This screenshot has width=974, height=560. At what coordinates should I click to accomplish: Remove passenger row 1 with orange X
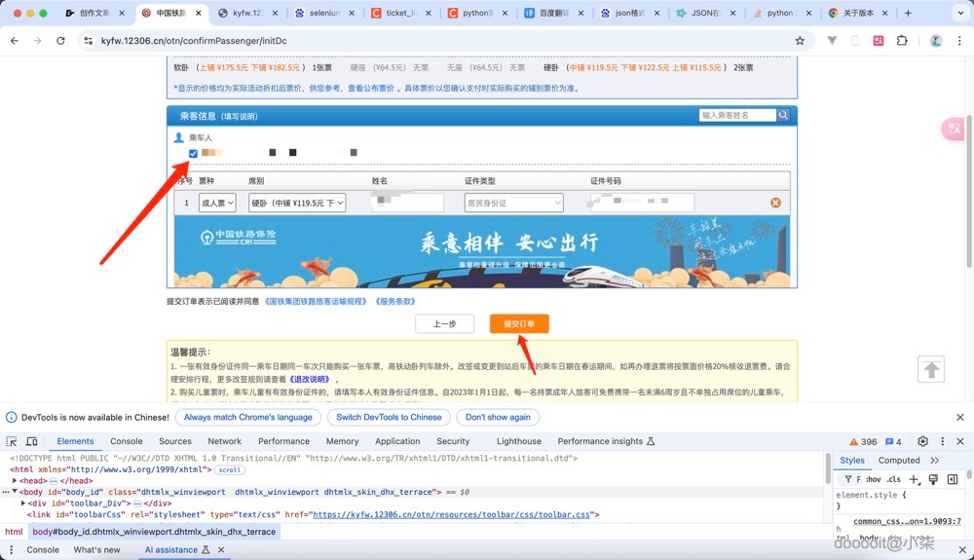[775, 203]
